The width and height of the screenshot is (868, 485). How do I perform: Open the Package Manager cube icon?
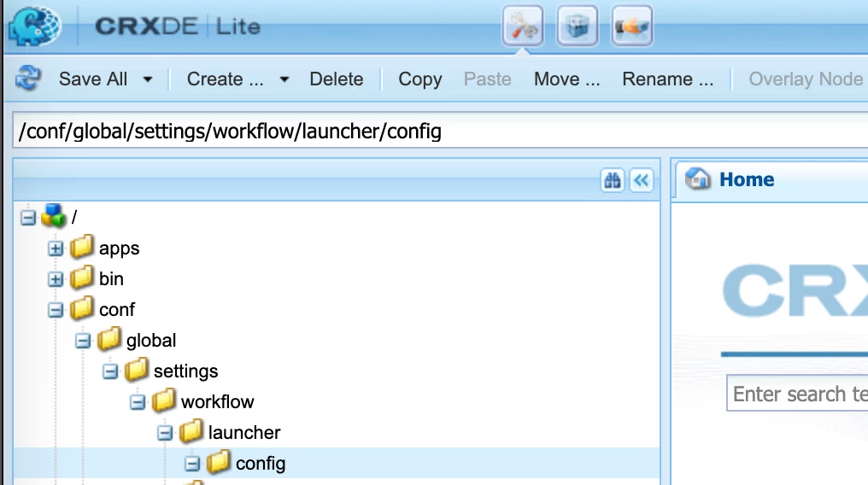[578, 26]
